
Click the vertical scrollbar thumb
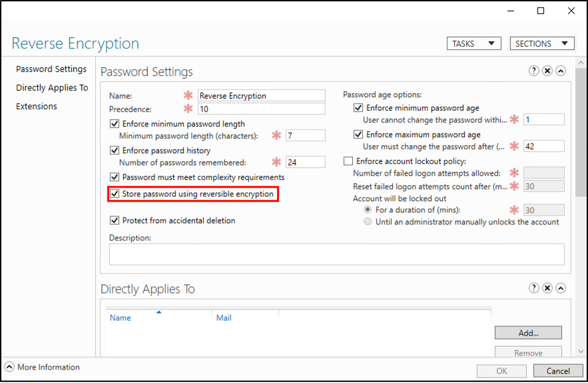(581, 131)
